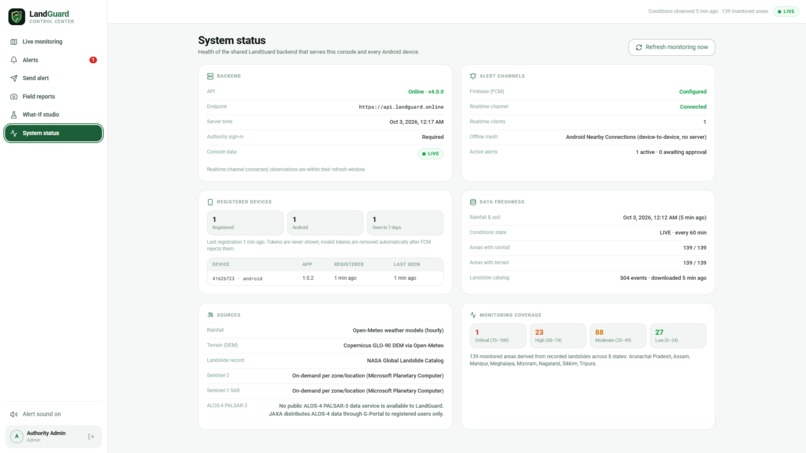
Task: Click 'LIVE · every 60 min' value
Action: click(683, 233)
